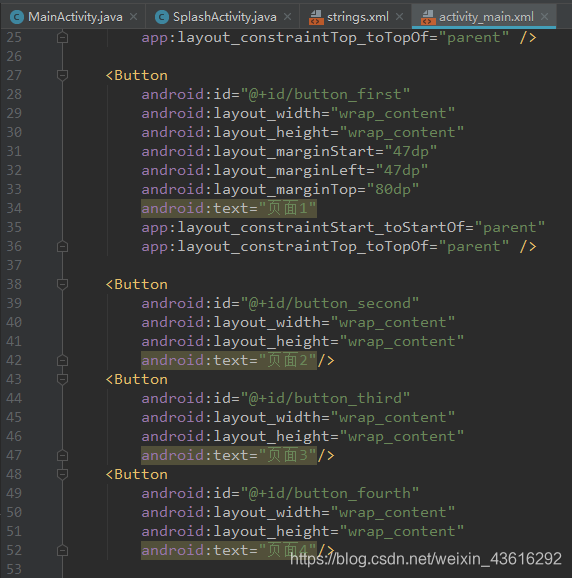Viewport: 572px width, 578px height.
Task: Click the <Button tag on line 43
Action: 137,380
